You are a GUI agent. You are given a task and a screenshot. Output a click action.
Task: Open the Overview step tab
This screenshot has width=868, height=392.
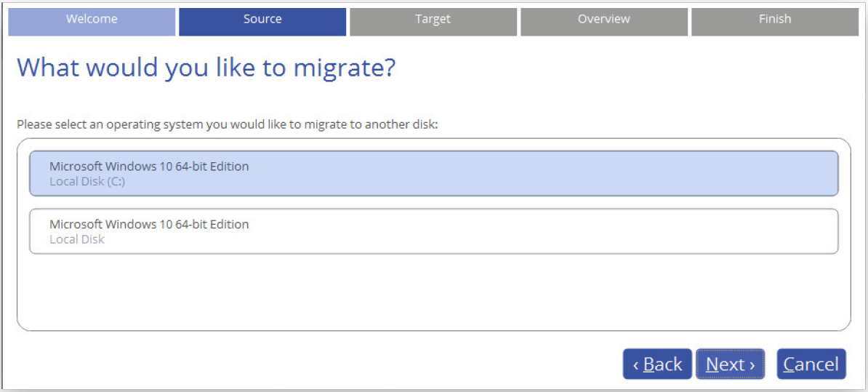click(x=603, y=20)
